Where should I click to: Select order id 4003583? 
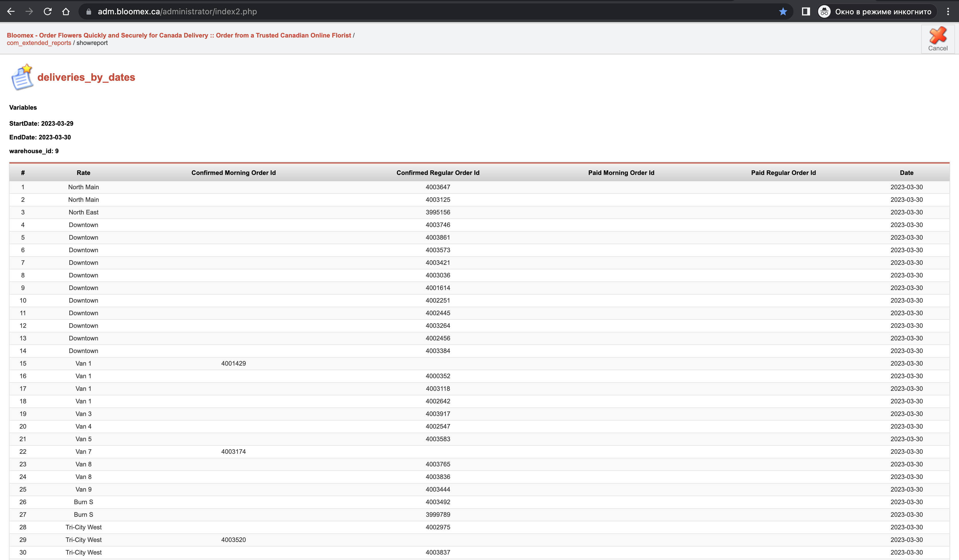click(438, 439)
